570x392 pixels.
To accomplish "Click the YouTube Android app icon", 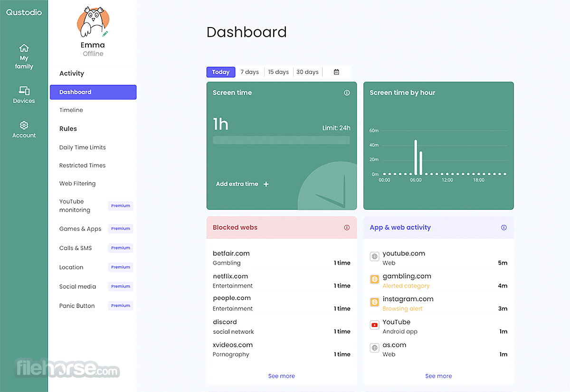I will click(x=374, y=325).
